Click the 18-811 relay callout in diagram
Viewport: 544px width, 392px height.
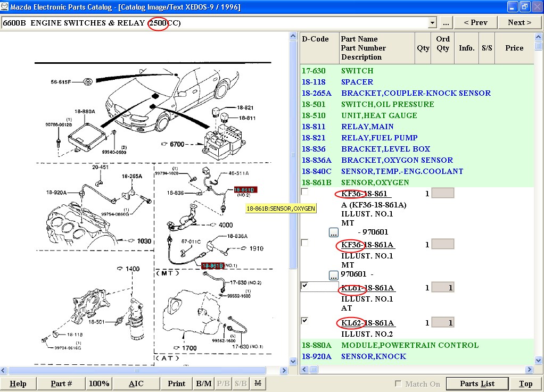[x=247, y=118]
